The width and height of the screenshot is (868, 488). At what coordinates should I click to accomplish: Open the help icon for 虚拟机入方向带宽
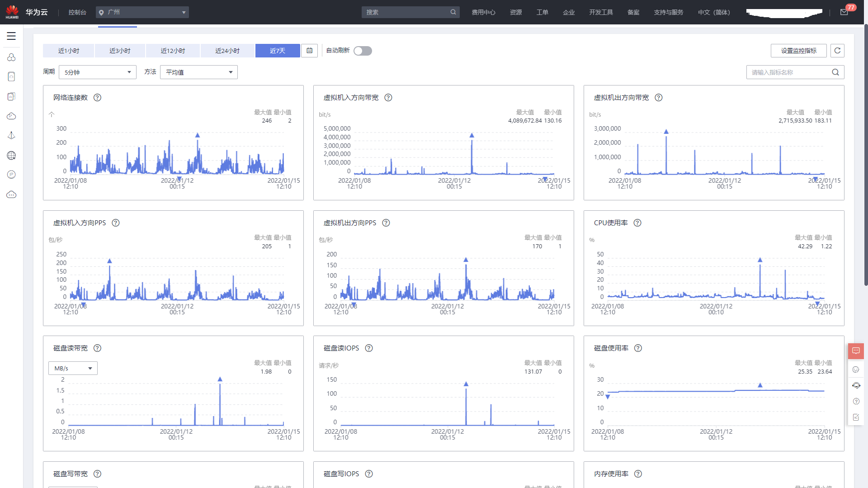click(388, 98)
